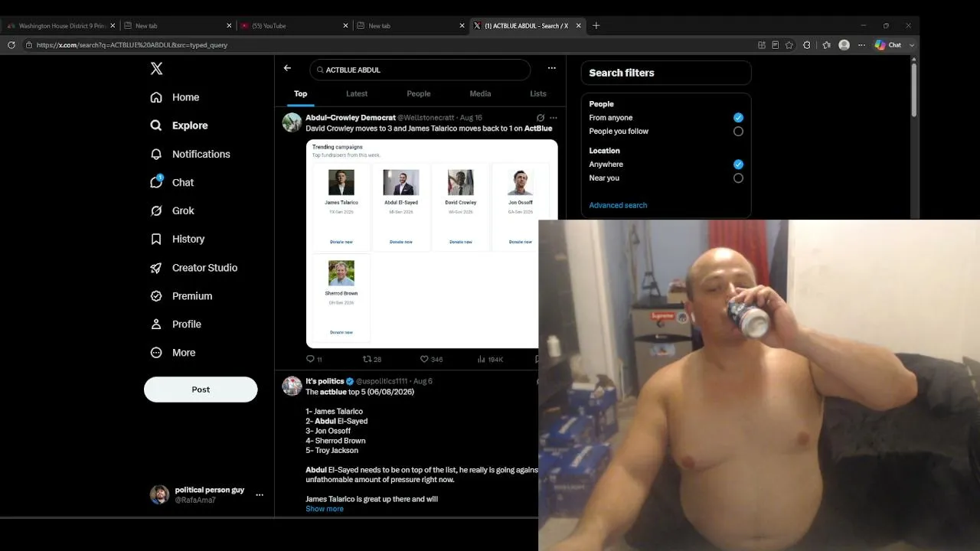Image resolution: width=980 pixels, height=551 pixels.
Task: Open account menu dots beside political person guy
Action: (260, 495)
